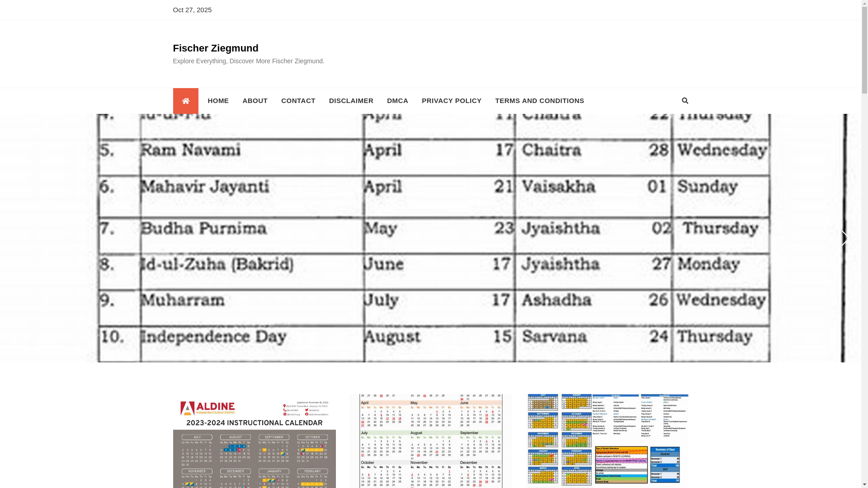Advance slider with the right arrow

[x=844, y=238]
